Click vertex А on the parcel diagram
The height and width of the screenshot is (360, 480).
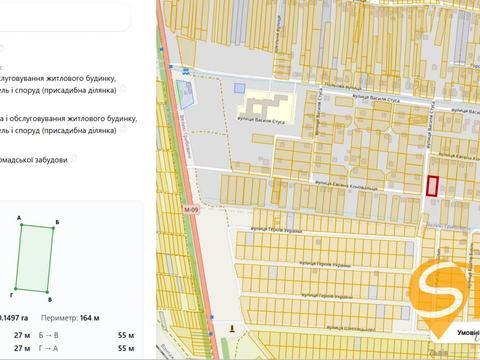(x=21, y=225)
